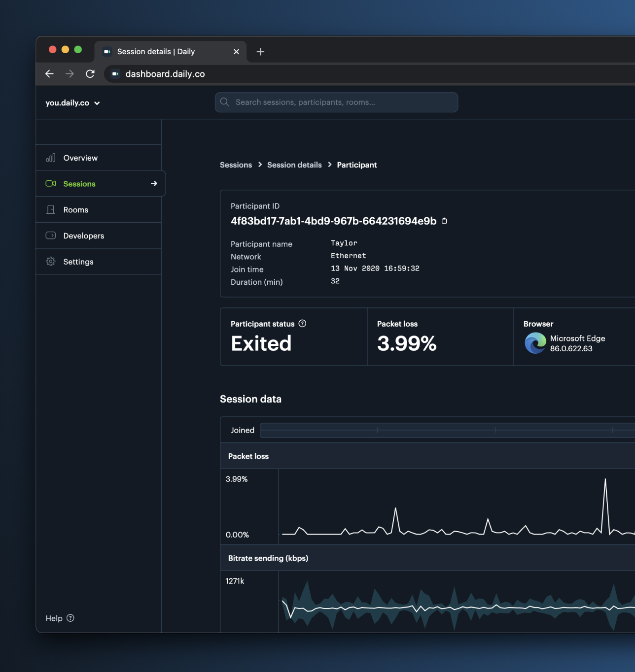Viewport: 635px width, 672px height.
Task: Click the Exited participant status value
Action: point(261,343)
